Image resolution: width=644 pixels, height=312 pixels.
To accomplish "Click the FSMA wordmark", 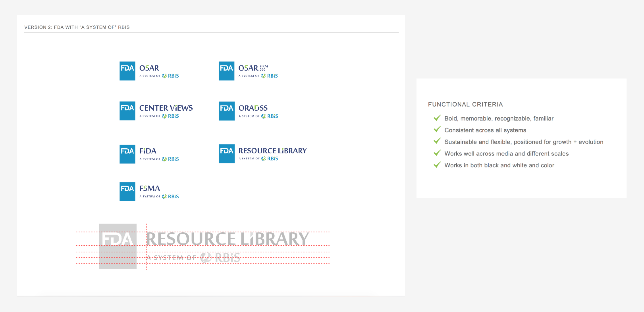I will 149,189.
